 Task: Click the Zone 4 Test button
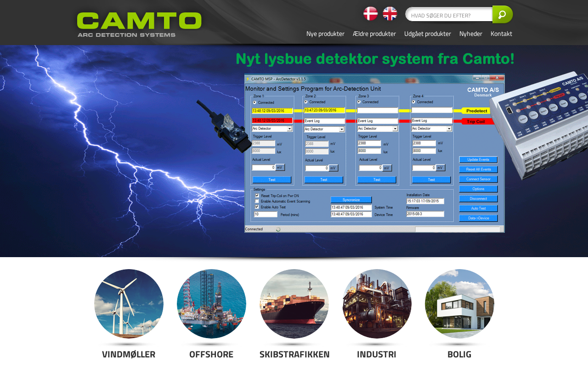point(431,180)
